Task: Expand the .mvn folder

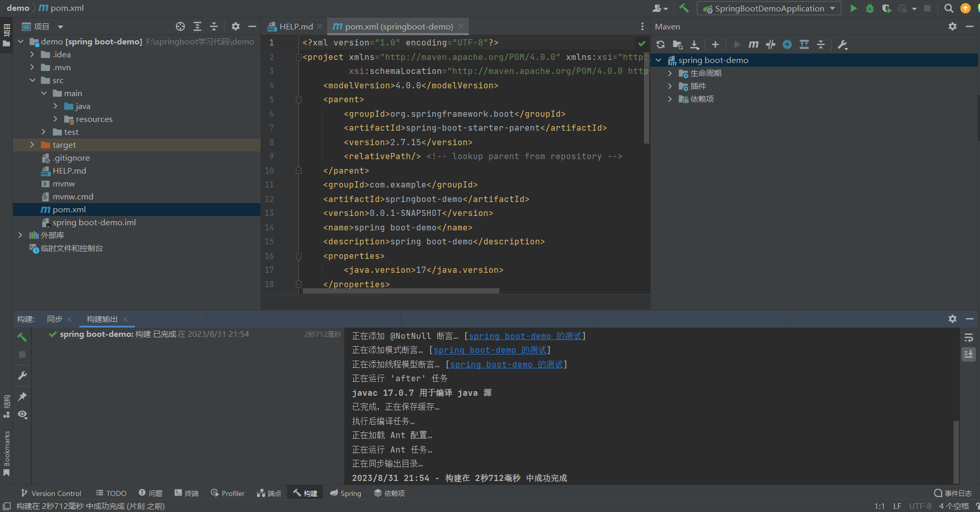Action: tap(32, 67)
